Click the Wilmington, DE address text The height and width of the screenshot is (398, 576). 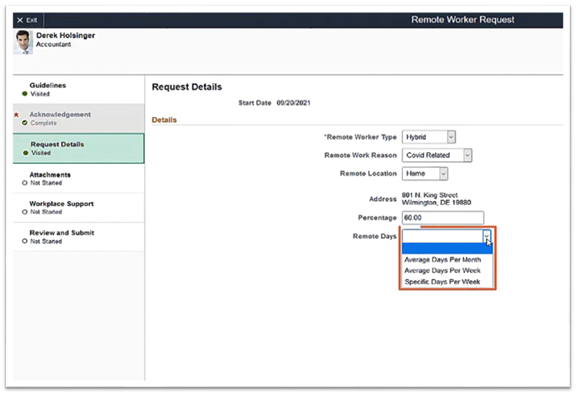coord(436,202)
